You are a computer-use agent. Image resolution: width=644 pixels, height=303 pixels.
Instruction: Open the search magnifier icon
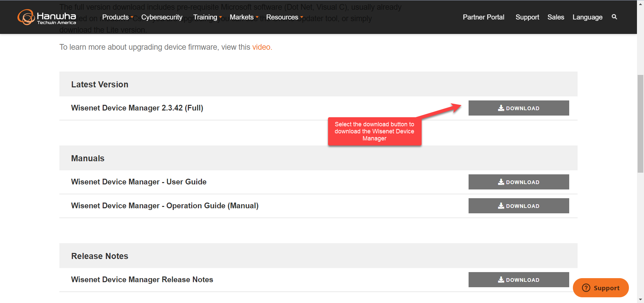coord(614,17)
